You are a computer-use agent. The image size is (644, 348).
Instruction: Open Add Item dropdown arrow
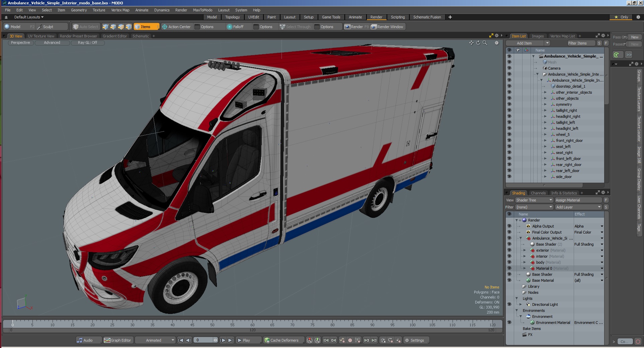coord(547,43)
